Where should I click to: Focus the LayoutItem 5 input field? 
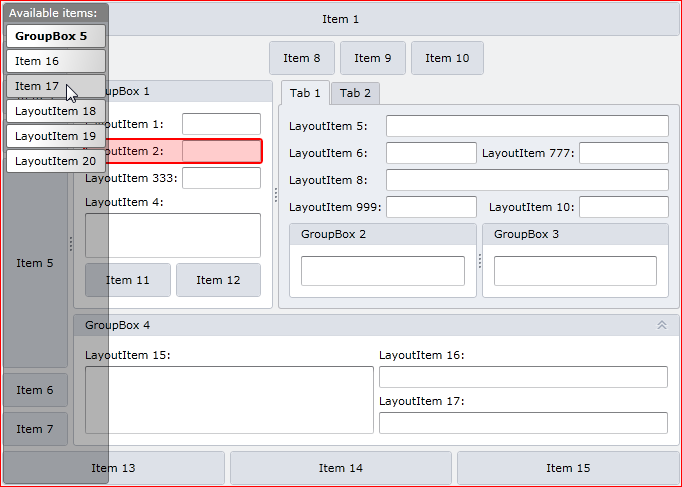click(527, 126)
